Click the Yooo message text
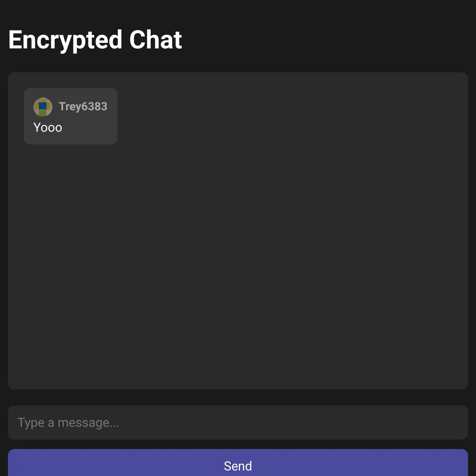Screen dimensions: 476x476 click(48, 127)
